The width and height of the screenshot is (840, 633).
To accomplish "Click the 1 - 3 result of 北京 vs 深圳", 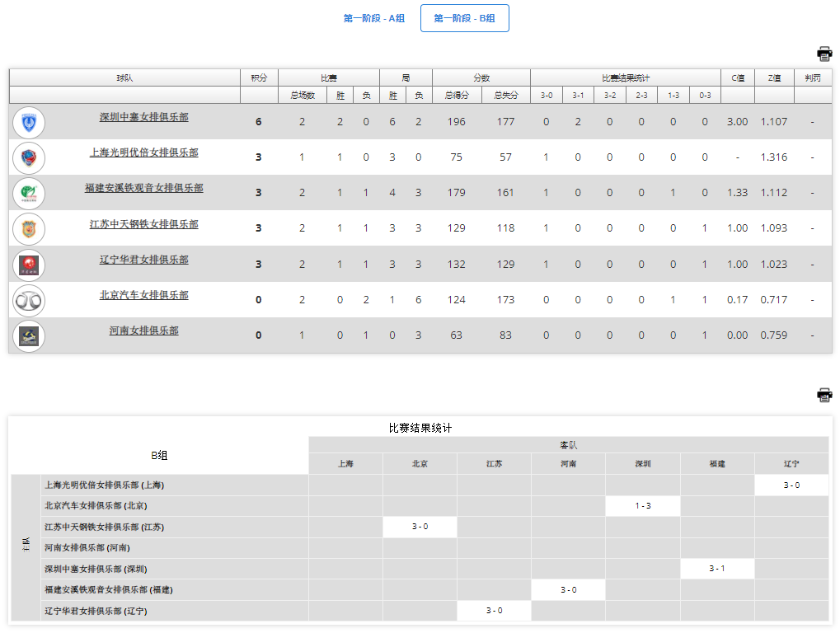I will tap(643, 505).
